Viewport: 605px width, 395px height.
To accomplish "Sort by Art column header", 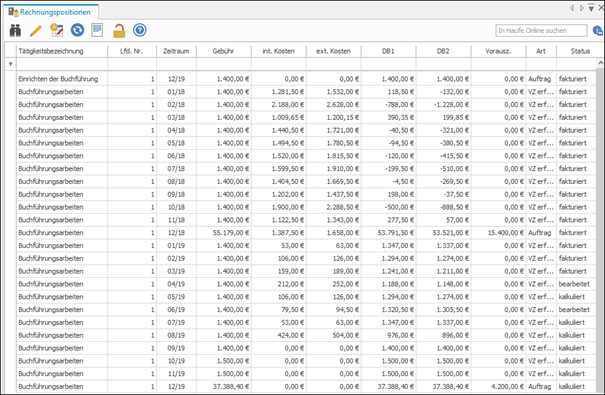I will pyautogui.click(x=541, y=51).
